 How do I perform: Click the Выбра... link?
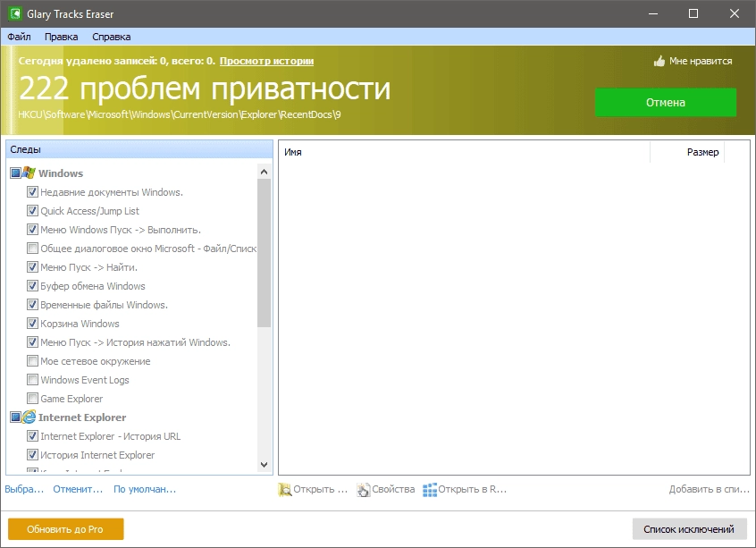coord(24,489)
